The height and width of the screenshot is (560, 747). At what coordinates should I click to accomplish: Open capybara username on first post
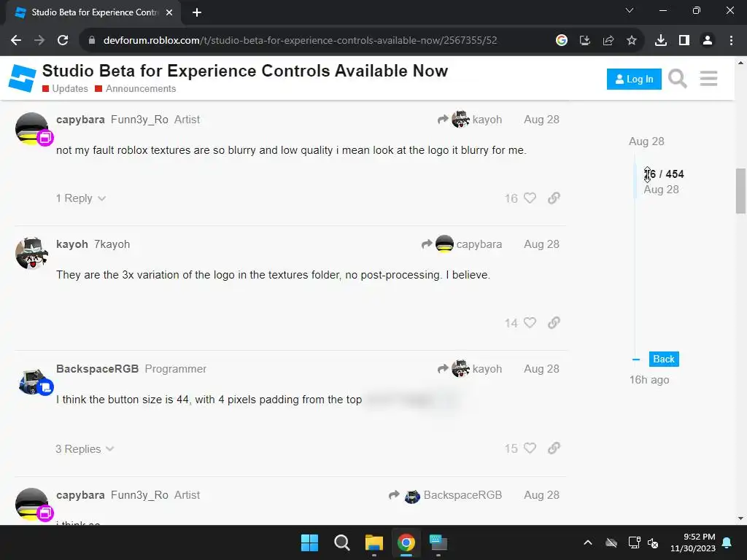coord(80,120)
